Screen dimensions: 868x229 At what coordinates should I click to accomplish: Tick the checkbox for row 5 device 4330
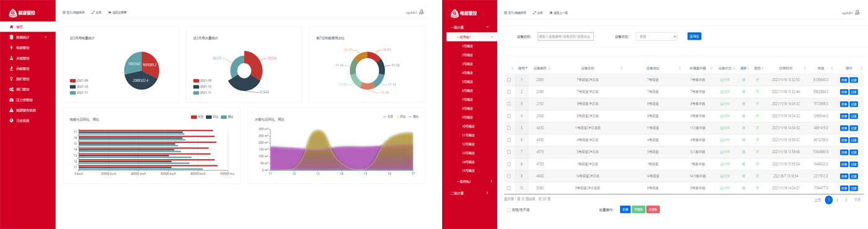(x=509, y=128)
